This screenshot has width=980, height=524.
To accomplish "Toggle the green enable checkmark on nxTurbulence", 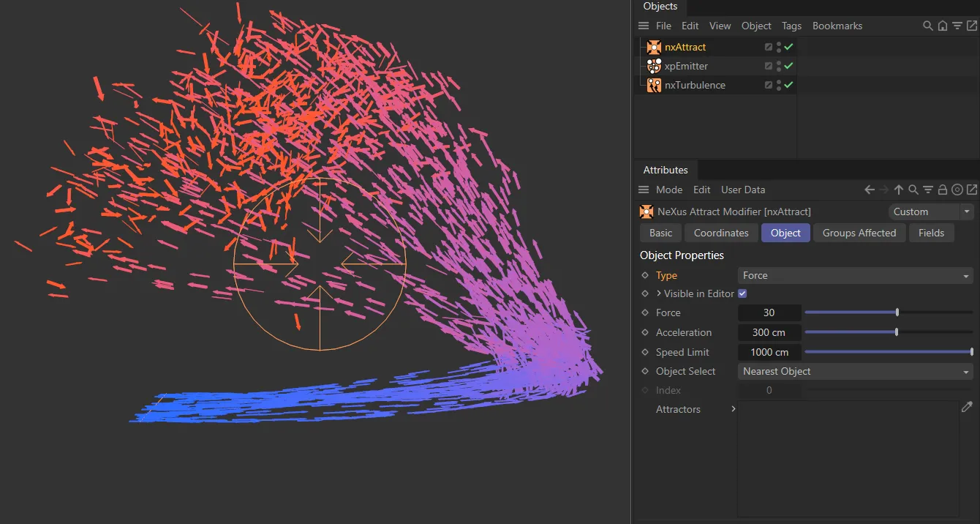I will [788, 85].
